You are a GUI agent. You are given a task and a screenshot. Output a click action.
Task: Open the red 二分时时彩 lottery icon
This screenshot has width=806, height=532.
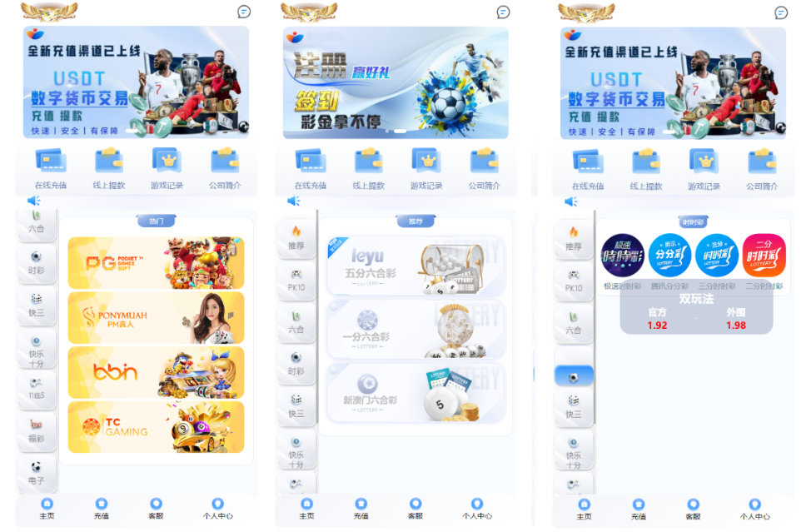click(764, 256)
